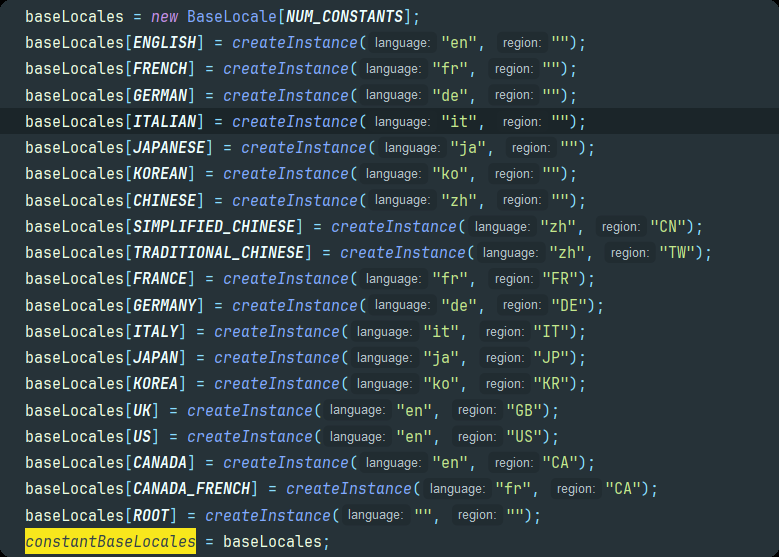Click the KOREAN constant

[x=160, y=173]
